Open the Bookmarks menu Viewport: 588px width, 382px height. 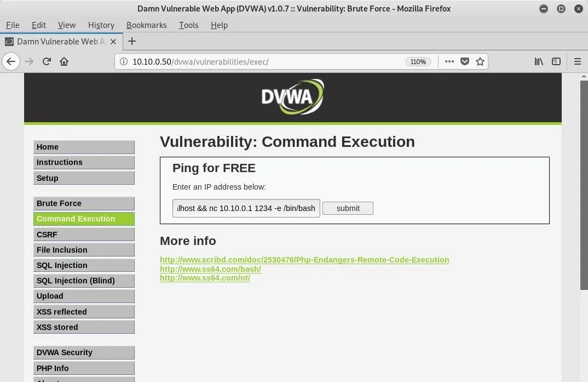click(147, 25)
